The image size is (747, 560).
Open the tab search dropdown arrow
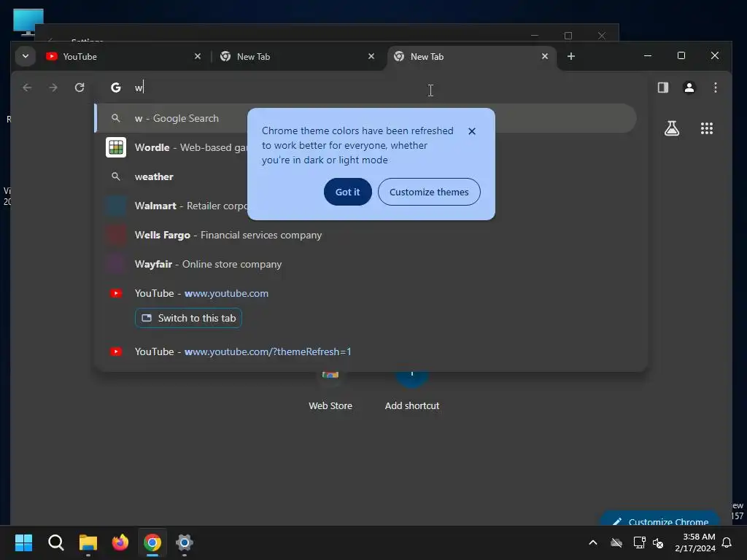26,56
